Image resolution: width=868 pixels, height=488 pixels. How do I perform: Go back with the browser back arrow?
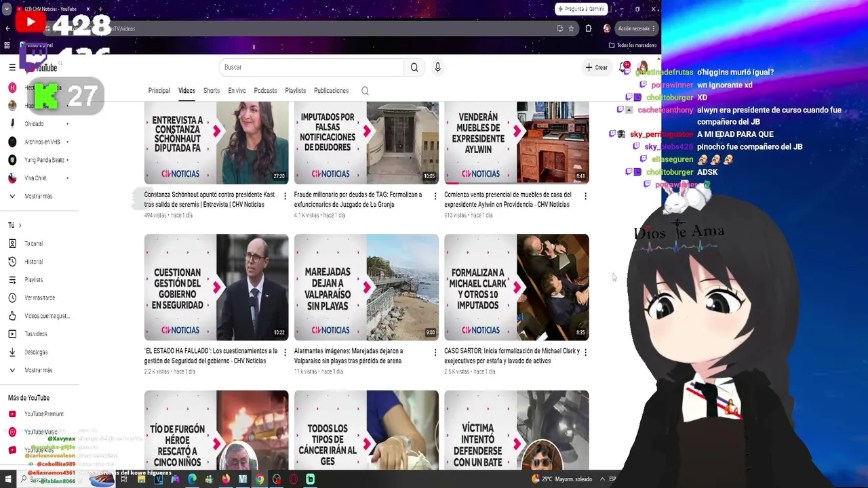click(x=7, y=28)
